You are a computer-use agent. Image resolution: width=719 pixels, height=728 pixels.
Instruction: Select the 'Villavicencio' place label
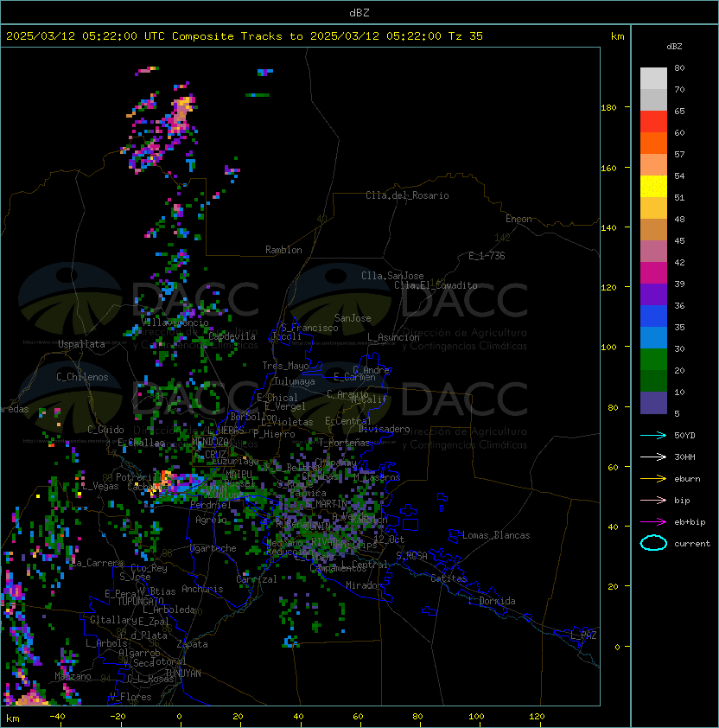point(175,322)
